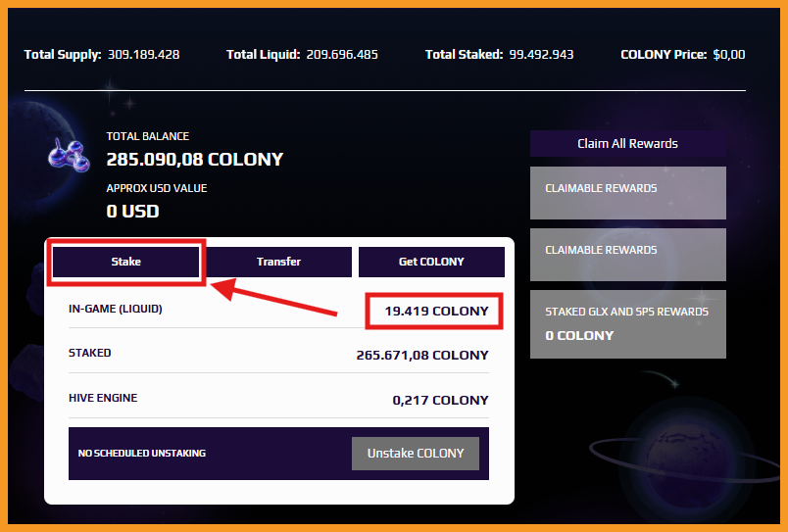This screenshot has width=788, height=532.
Task: Select the HIVE ENGINE row label
Action: click(x=103, y=398)
